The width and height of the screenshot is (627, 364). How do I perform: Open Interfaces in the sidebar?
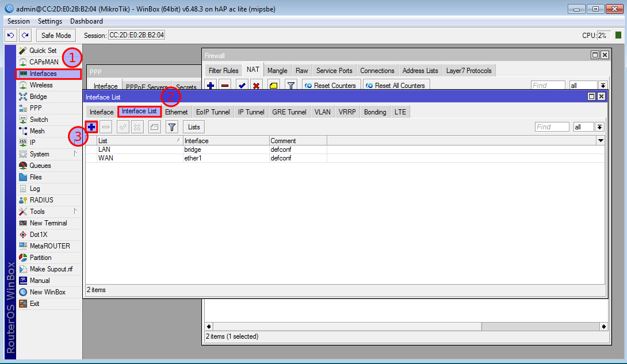(x=48, y=74)
